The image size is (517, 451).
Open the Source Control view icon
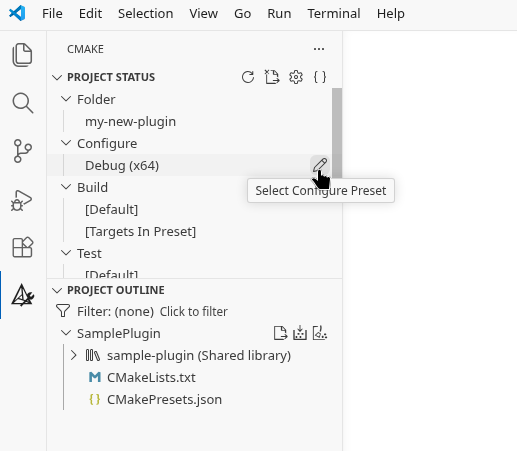click(22, 151)
